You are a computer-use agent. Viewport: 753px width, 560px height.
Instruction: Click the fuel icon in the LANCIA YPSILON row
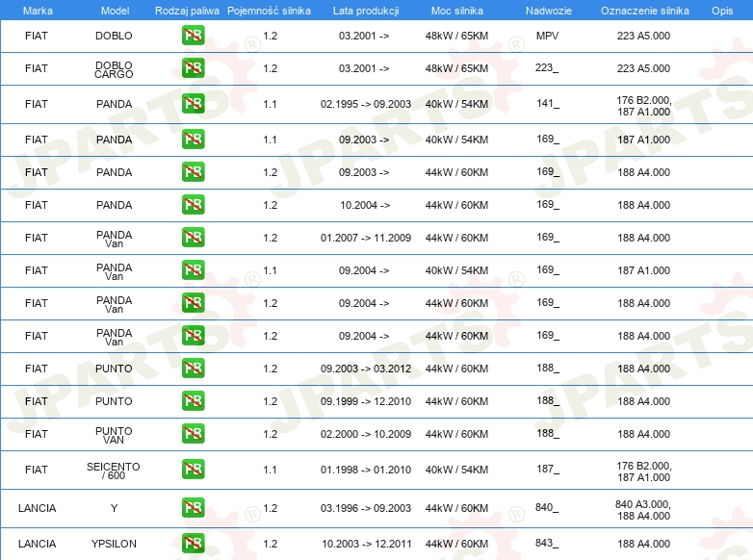(193, 544)
